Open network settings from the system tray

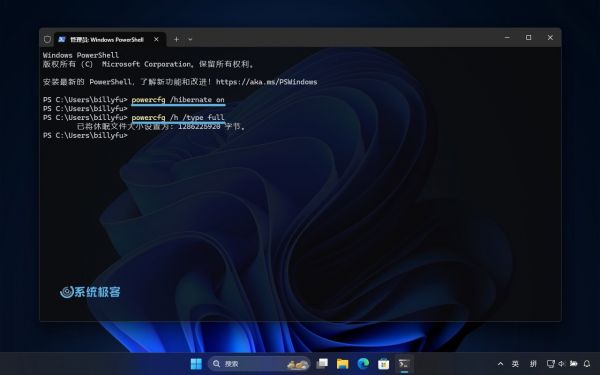[551, 364]
